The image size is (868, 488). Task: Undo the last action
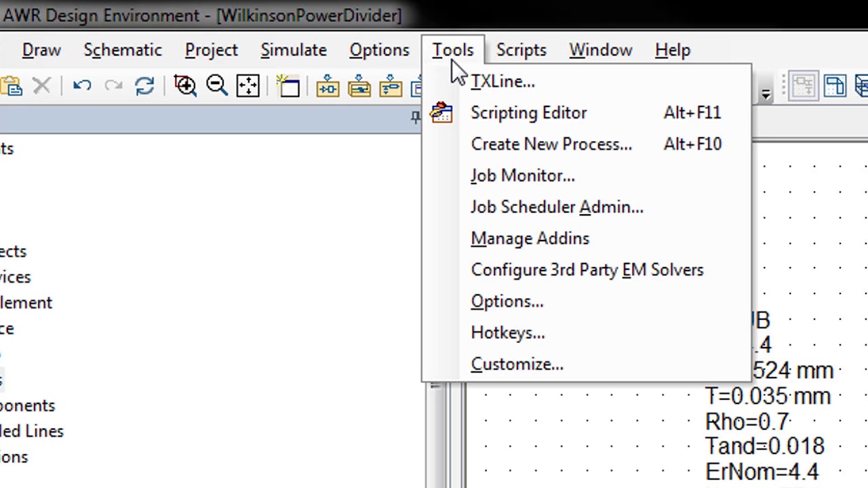(82, 86)
